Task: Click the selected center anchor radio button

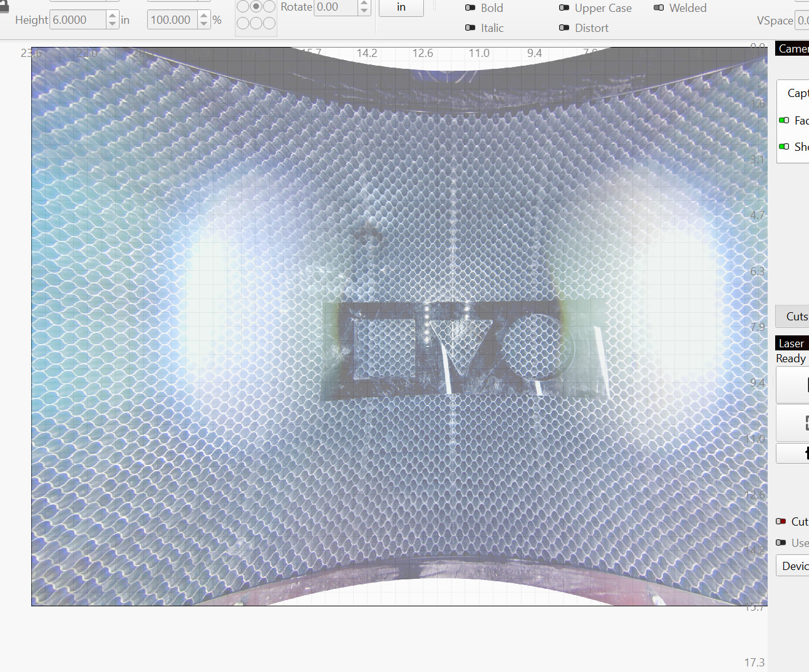Action: [256, 7]
